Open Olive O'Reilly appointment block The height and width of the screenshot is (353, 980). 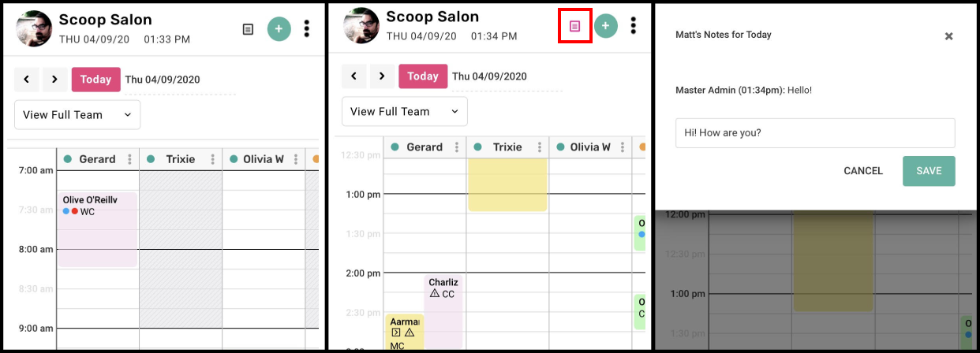click(x=97, y=229)
